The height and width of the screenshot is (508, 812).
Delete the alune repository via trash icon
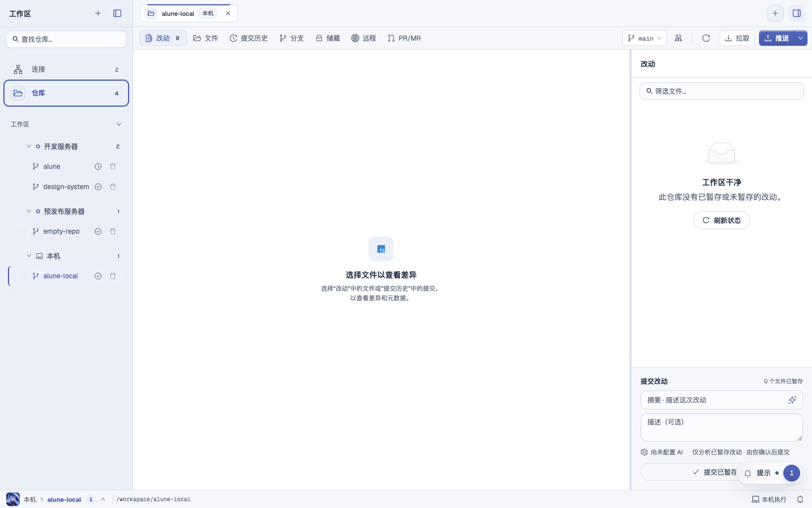click(113, 167)
